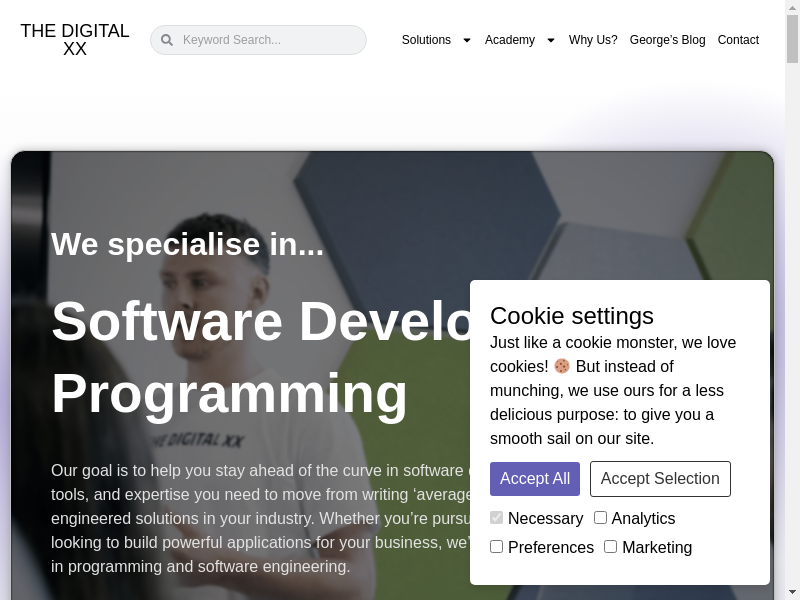Visit George's Blog link
800x600 pixels.
(667, 40)
